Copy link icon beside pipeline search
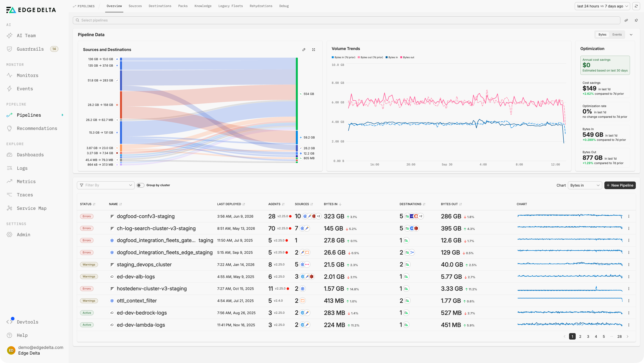The width and height of the screenshot is (644, 363). (626, 20)
